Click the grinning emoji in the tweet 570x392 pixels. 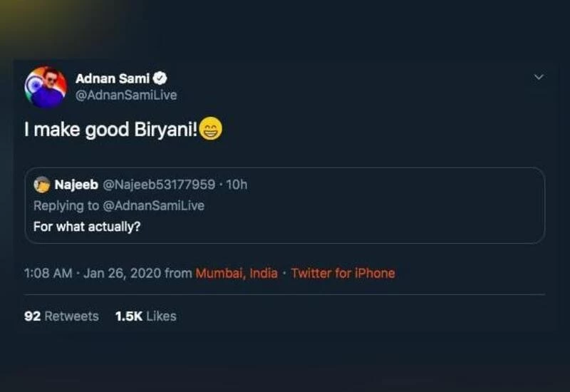tap(211, 130)
